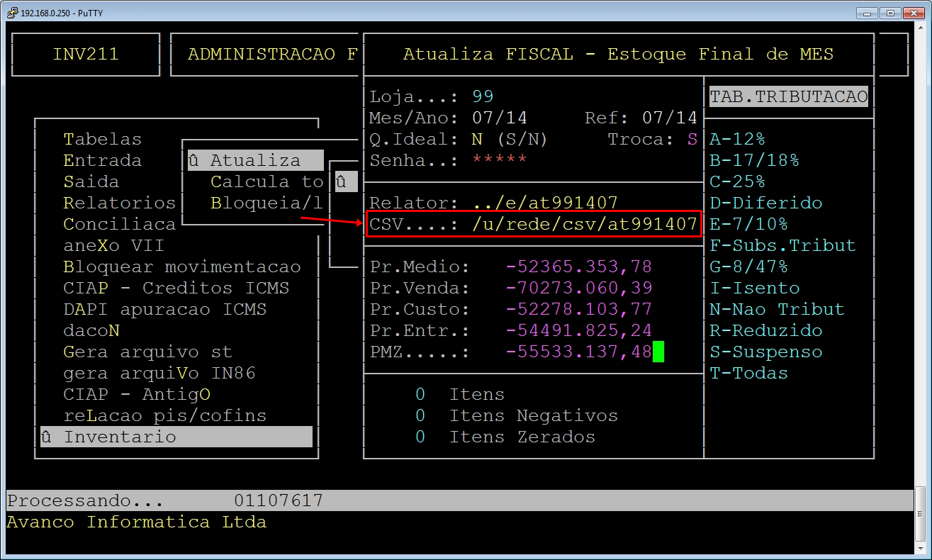The height and width of the screenshot is (560, 932).
Task: Click the Itens Zerados count line
Action: click(x=505, y=437)
